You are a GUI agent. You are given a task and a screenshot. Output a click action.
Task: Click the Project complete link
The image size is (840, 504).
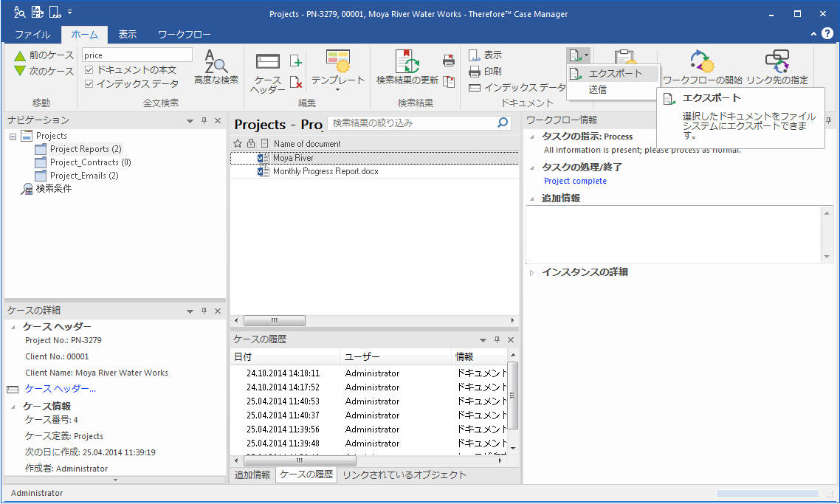pos(575,181)
